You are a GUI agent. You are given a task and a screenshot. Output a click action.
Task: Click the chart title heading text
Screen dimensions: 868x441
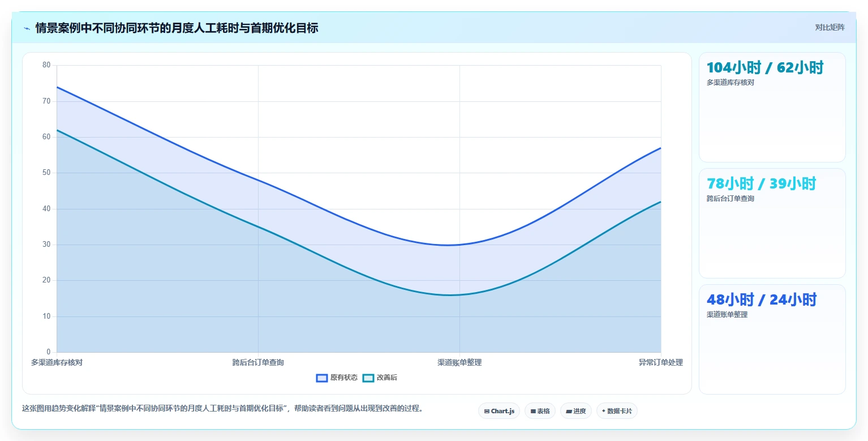(177, 28)
